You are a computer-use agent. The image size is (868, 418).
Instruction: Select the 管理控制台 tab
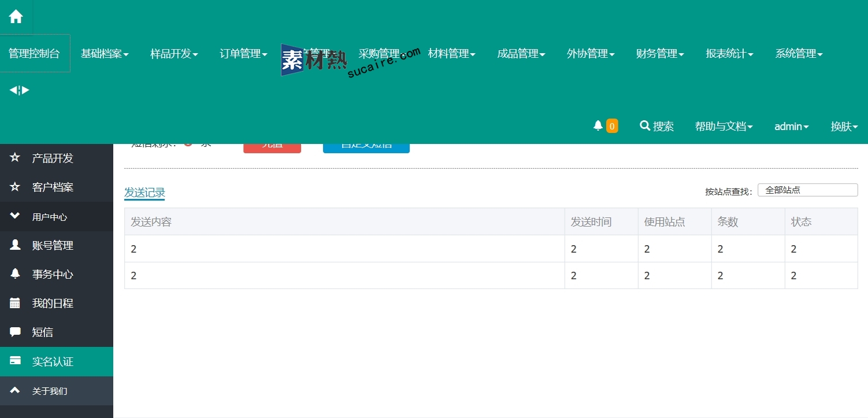[35, 53]
